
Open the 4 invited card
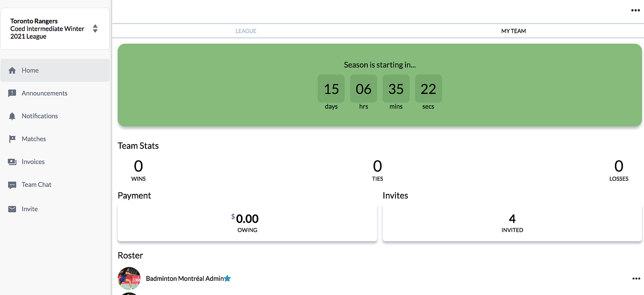[x=512, y=223]
